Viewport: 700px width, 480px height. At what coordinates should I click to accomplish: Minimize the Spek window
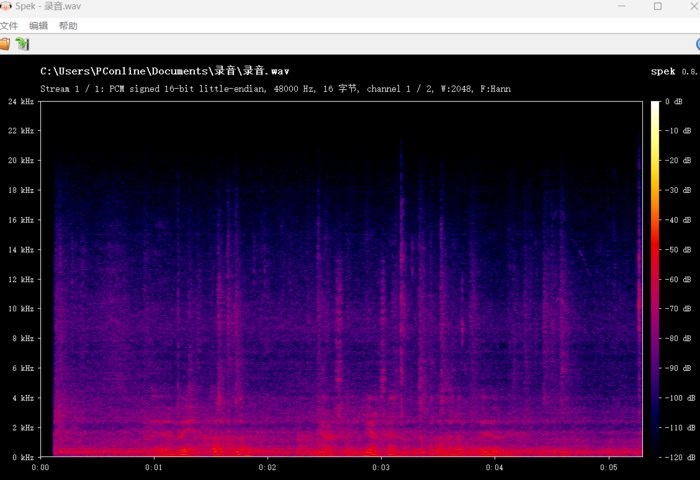(x=621, y=6)
